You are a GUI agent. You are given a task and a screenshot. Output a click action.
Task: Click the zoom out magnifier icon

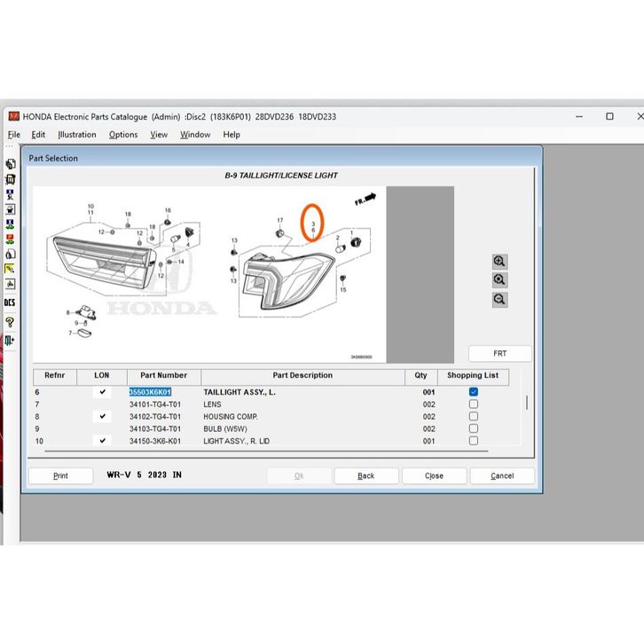499,300
